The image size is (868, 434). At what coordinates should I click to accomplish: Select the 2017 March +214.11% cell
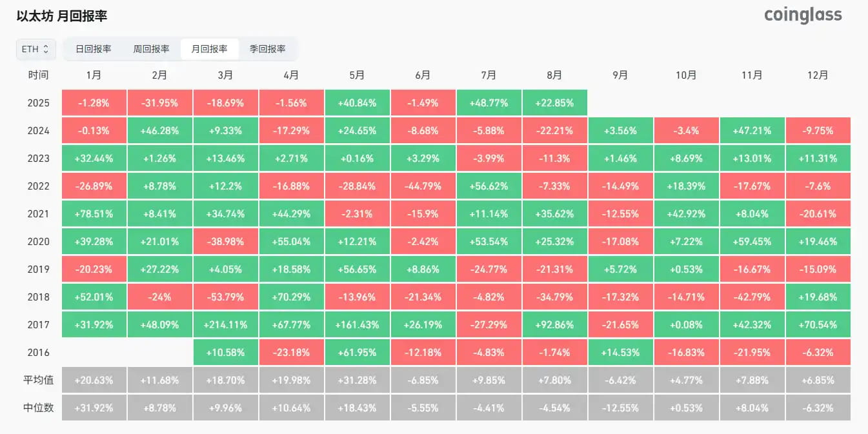pyautogui.click(x=225, y=325)
